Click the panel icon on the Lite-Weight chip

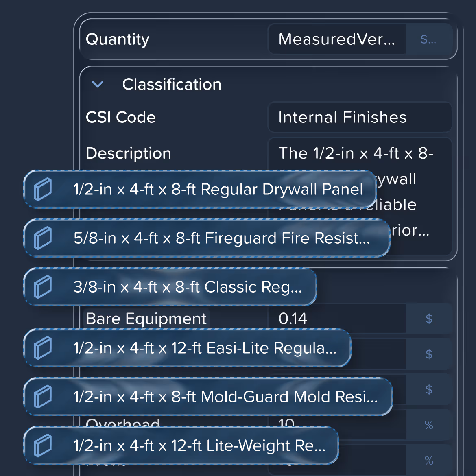point(43,446)
